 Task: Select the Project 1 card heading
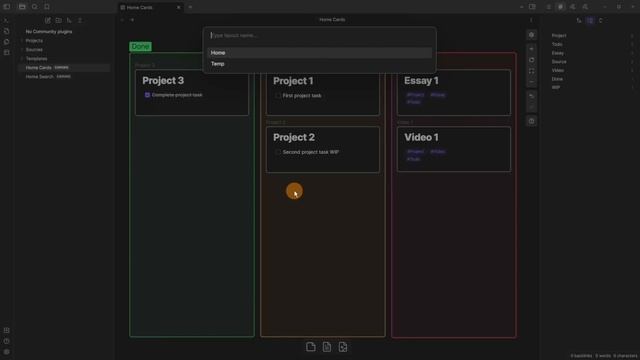click(x=293, y=81)
